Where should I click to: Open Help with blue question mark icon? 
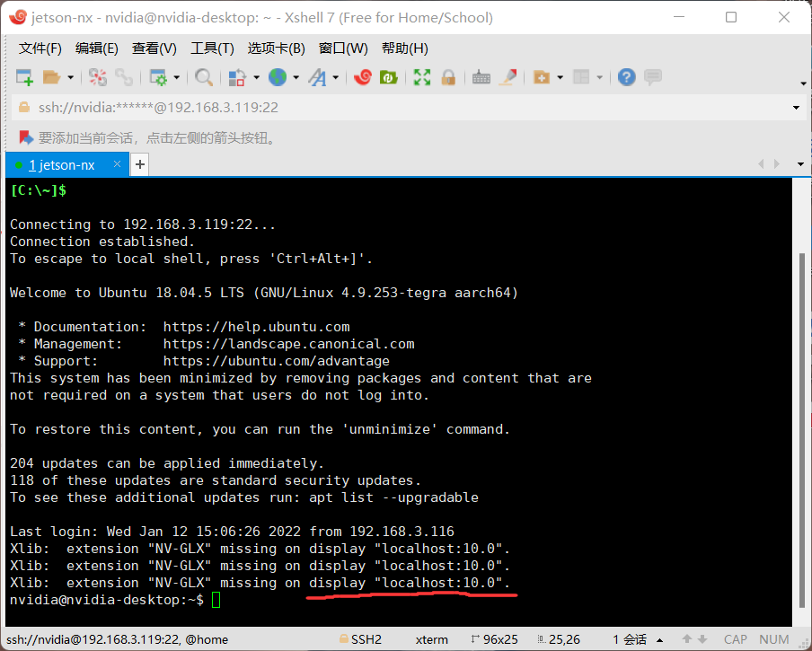point(627,77)
